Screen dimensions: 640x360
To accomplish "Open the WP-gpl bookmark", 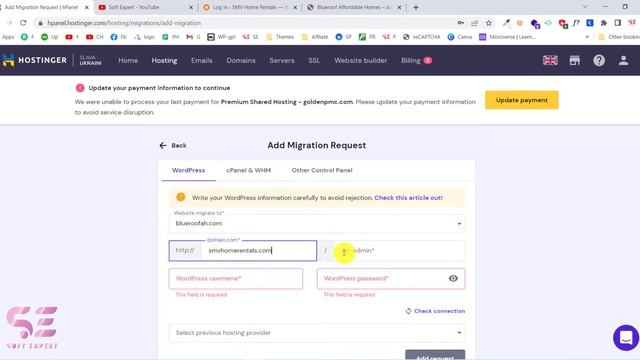I will tap(221, 37).
